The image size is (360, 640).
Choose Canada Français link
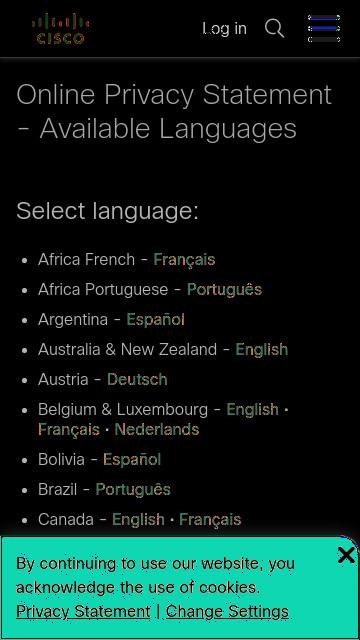pyautogui.click(x=210, y=520)
